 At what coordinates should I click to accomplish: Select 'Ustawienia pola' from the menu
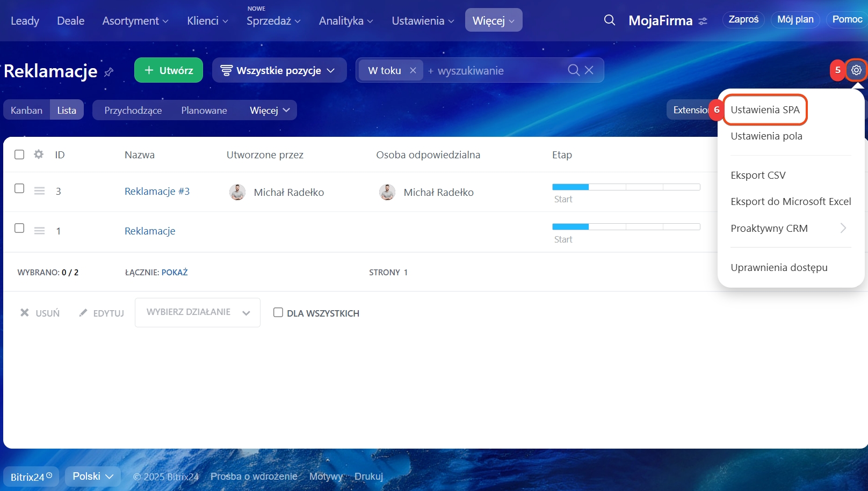(766, 136)
